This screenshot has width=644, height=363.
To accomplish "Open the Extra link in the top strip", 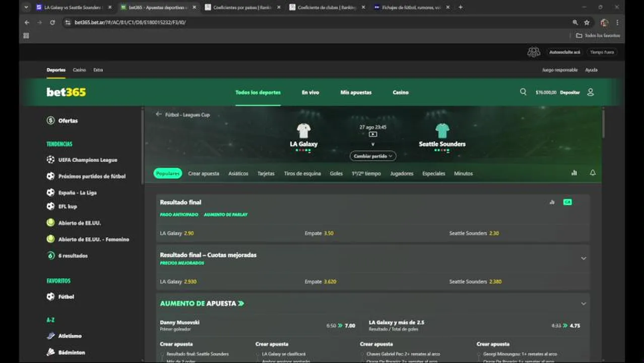I will coord(98,70).
